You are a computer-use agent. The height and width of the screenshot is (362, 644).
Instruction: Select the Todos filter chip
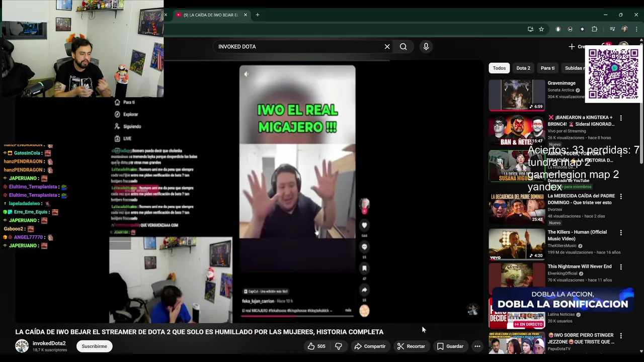pyautogui.click(x=499, y=68)
